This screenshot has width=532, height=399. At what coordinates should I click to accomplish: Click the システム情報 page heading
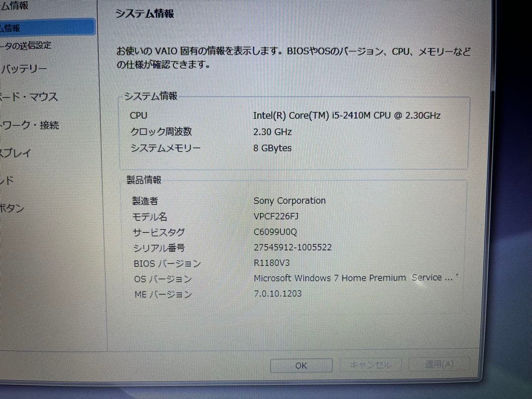(145, 14)
